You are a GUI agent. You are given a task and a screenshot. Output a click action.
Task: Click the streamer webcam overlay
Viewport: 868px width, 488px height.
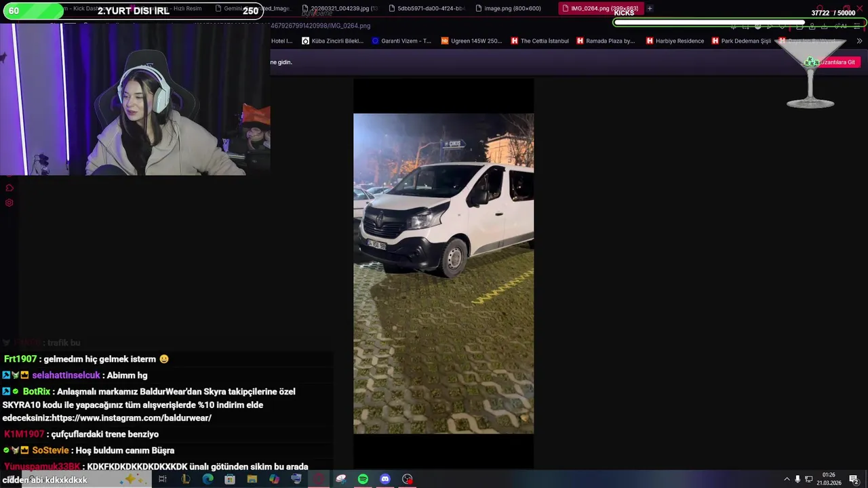click(x=136, y=99)
